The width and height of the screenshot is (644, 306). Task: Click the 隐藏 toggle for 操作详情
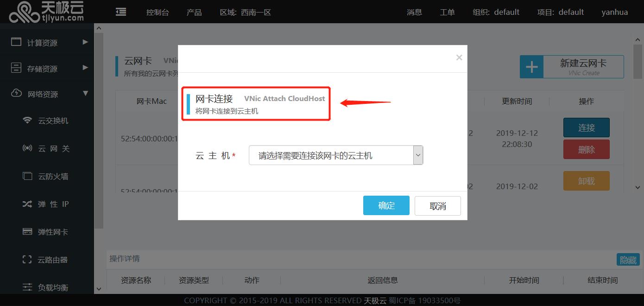point(628,260)
